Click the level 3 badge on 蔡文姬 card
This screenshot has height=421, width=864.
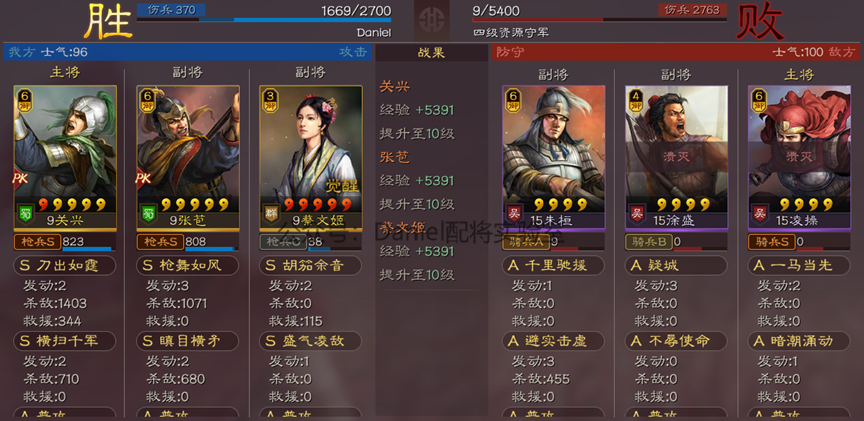tap(271, 100)
